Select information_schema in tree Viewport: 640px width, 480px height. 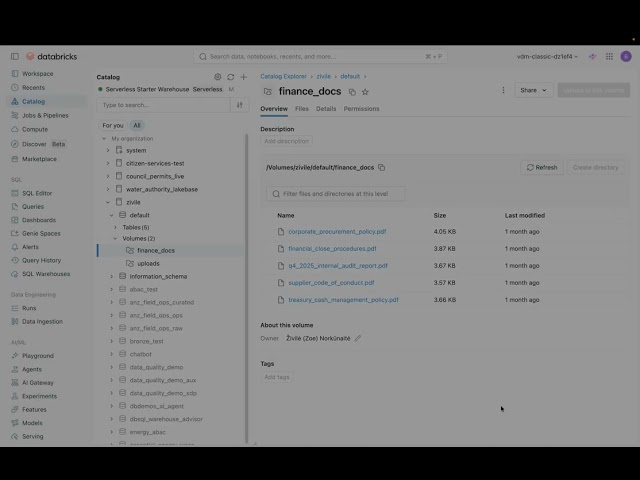point(158,276)
